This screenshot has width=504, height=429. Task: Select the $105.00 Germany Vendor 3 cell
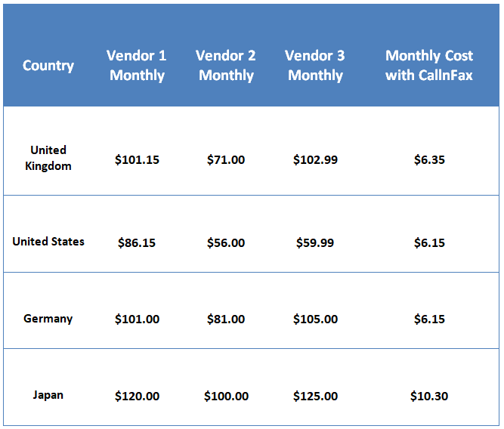coord(315,319)
